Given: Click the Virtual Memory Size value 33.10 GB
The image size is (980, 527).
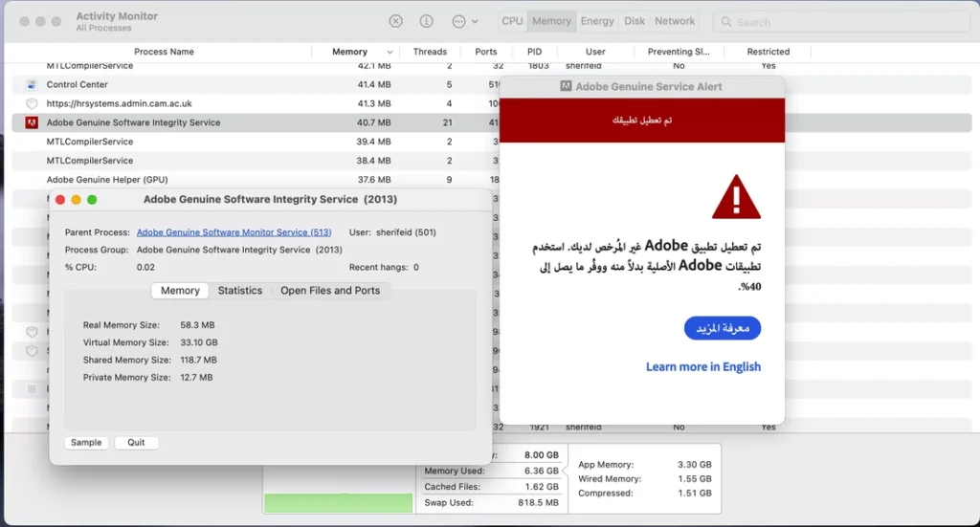Looking at the screenshot, I should point(199,342).
